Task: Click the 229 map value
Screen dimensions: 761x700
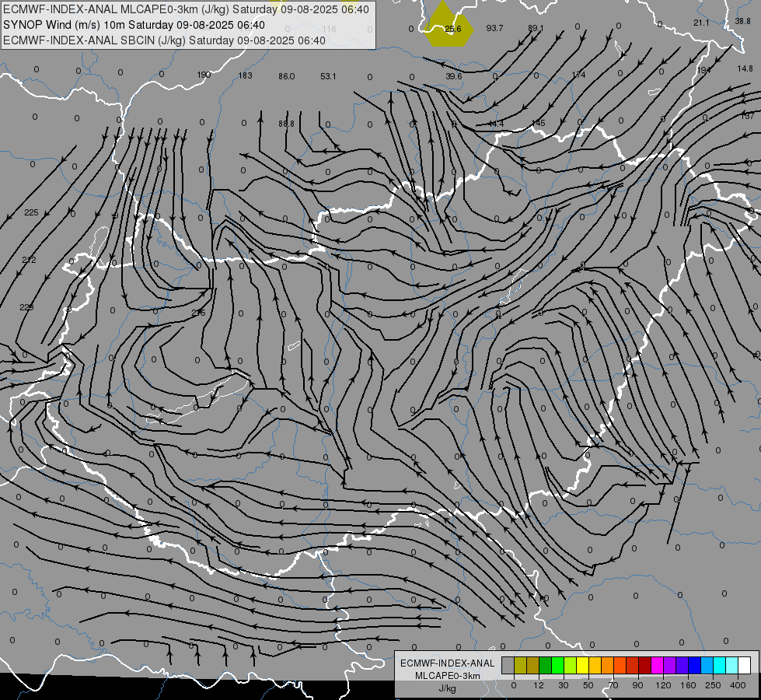Action: point(26,307)
